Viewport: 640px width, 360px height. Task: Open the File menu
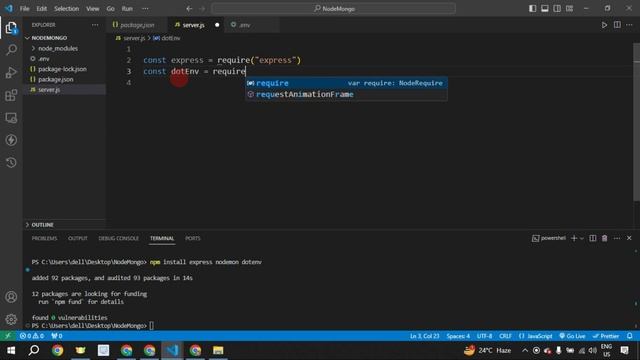coord(24,9)
